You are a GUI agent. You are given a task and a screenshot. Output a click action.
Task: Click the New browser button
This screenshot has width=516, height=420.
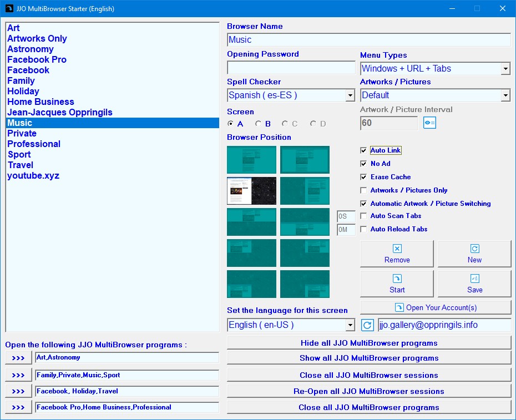[x=474, y=254]
